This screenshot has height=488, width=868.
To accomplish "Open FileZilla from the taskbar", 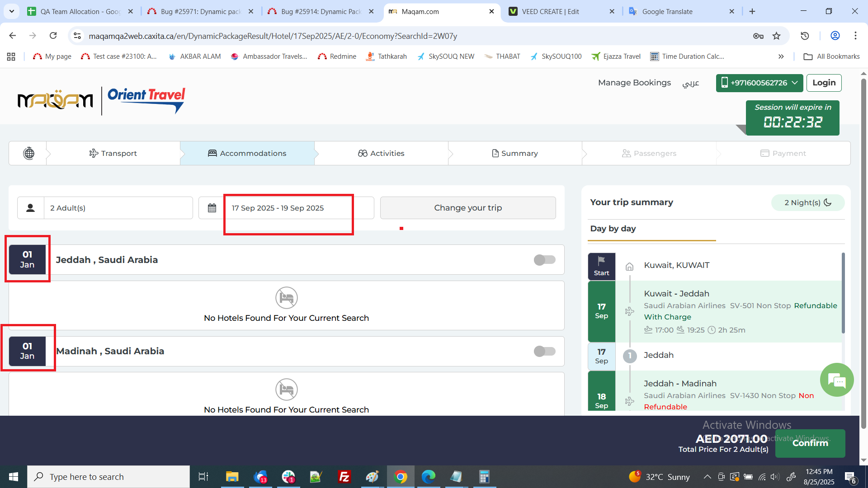I will [x=344, y=477].
